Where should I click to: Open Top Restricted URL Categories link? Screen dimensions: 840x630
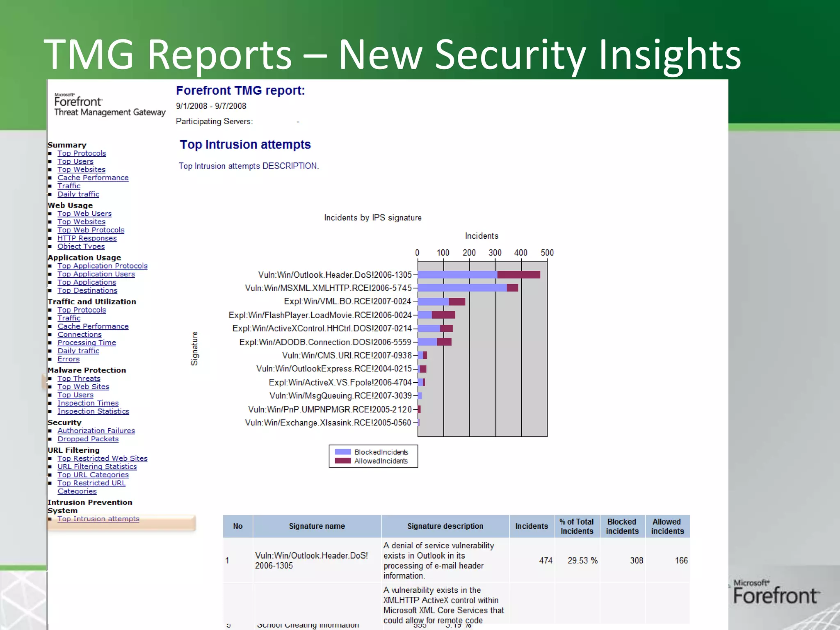(91, 487)
